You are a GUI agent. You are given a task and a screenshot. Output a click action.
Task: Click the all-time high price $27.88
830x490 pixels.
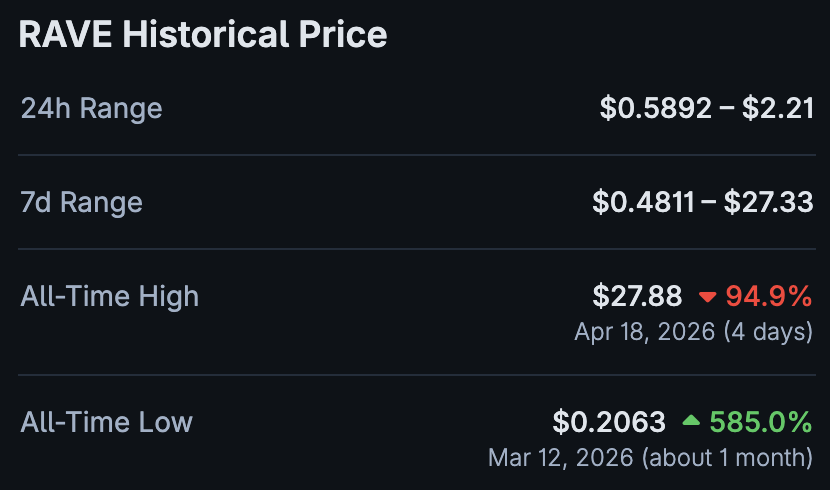637,297
